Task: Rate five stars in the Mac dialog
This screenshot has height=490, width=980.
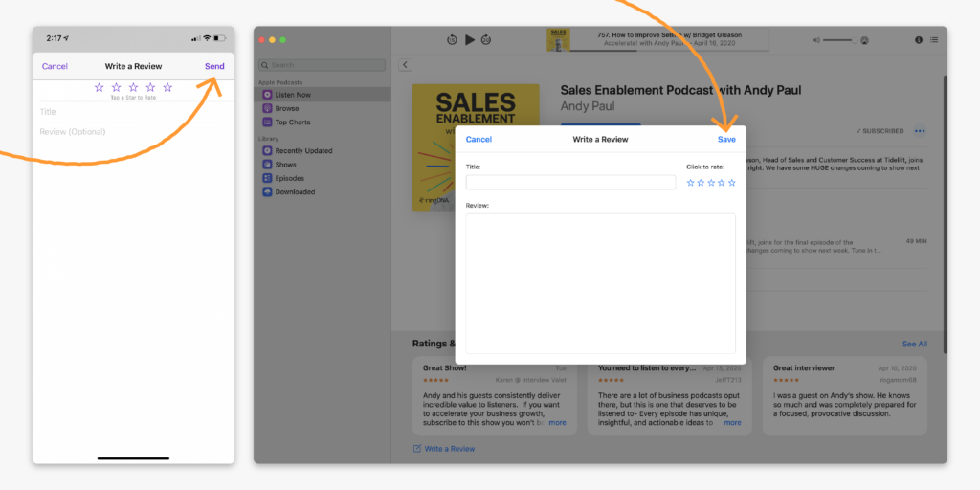Action: [x=732, y=183]
